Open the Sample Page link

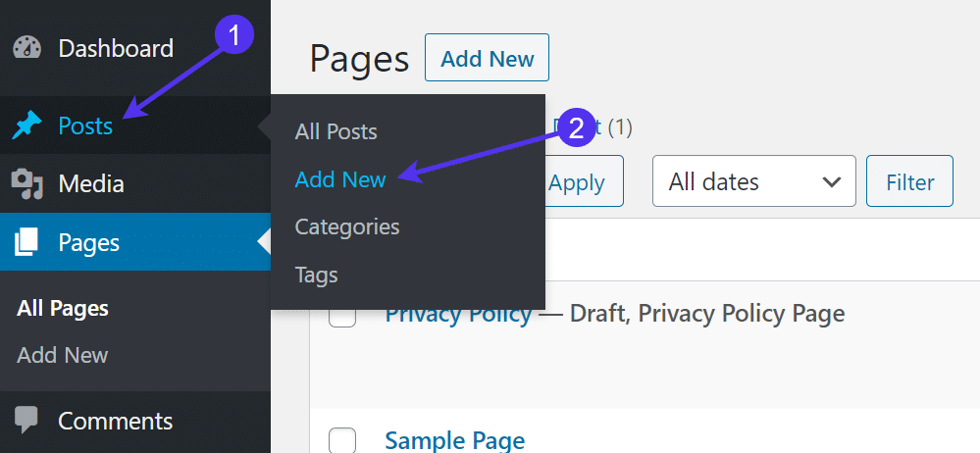[454, 441]
